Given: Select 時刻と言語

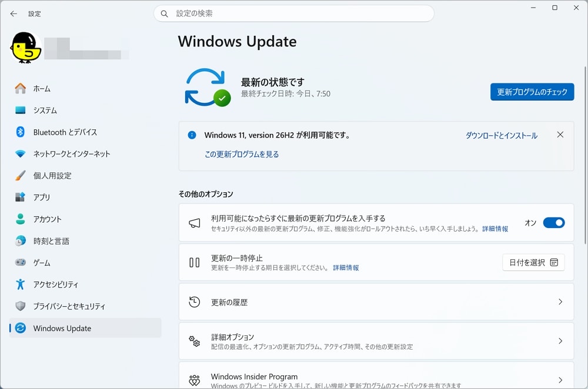Looking at the screenshot, I should pyautogui.click(x=85, y=240).
